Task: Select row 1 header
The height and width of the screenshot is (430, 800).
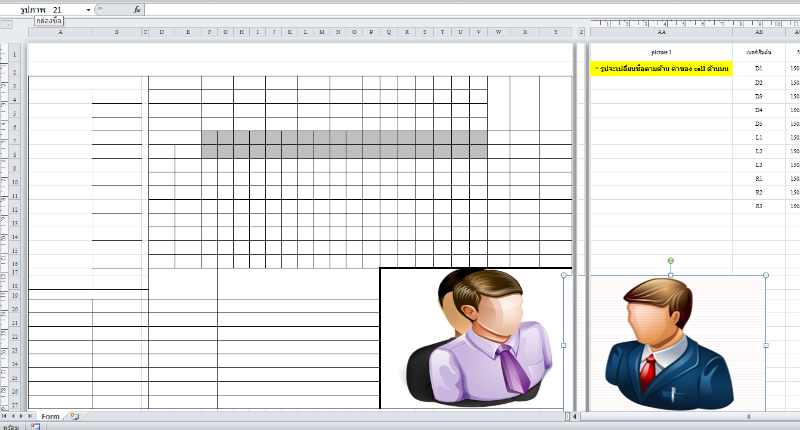Action: (15, 54)
